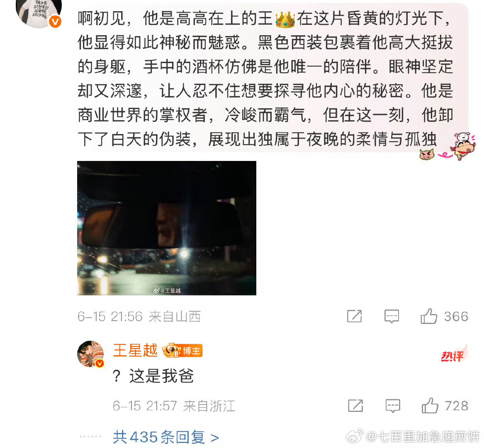View the rearview mirror photo attachment

pos(167,228)
